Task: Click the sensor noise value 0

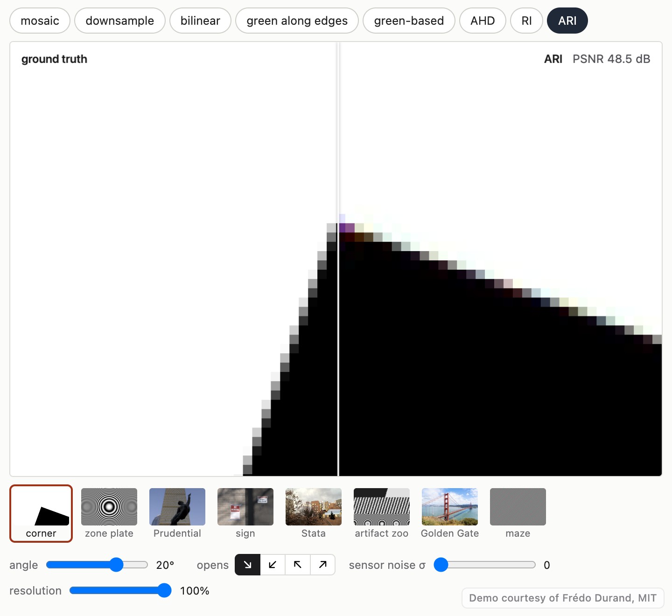Action: pyautogui.click(x=547, y=565)
